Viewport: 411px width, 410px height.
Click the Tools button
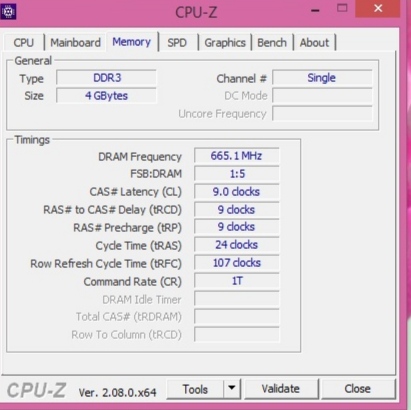tap(195, 389)
